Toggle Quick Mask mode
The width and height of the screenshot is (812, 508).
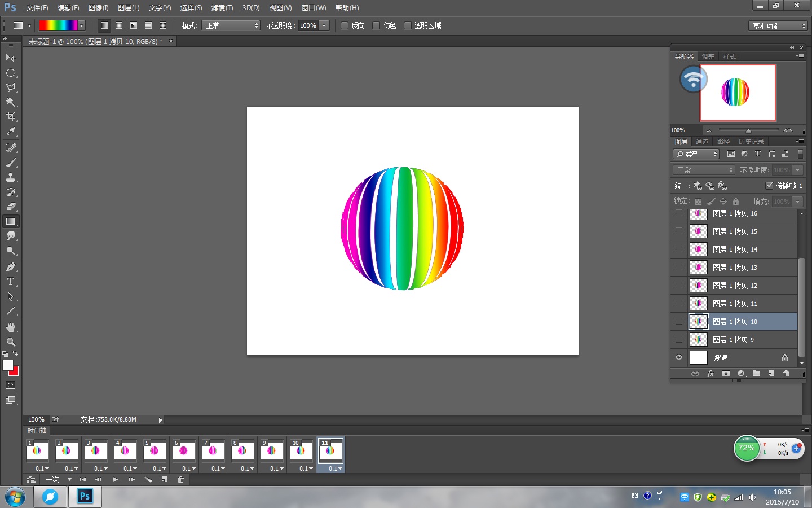(11, 386)
